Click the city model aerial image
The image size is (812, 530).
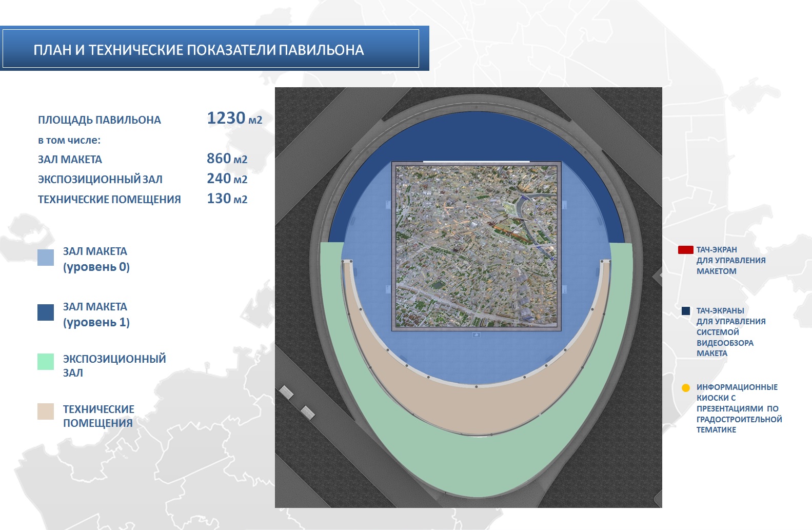477,246
